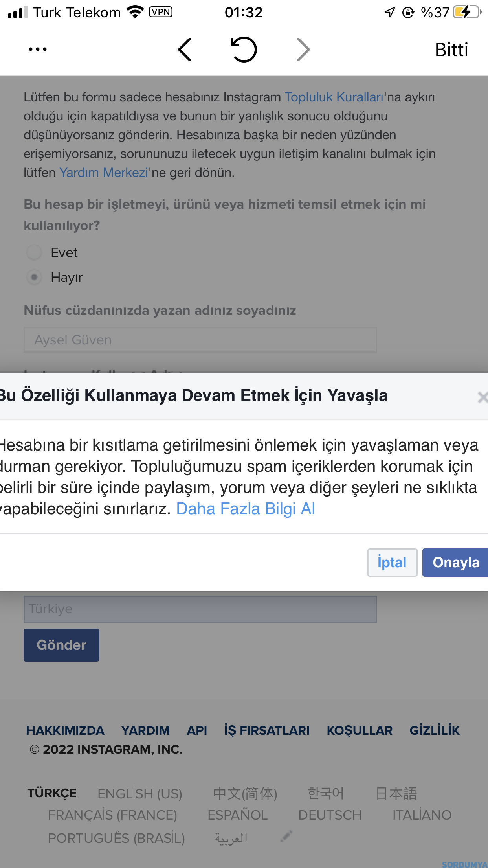Confirm the dialog with Onayla
Image resolution: width=488 pixels, height=868 pixels.
point(455,563)
